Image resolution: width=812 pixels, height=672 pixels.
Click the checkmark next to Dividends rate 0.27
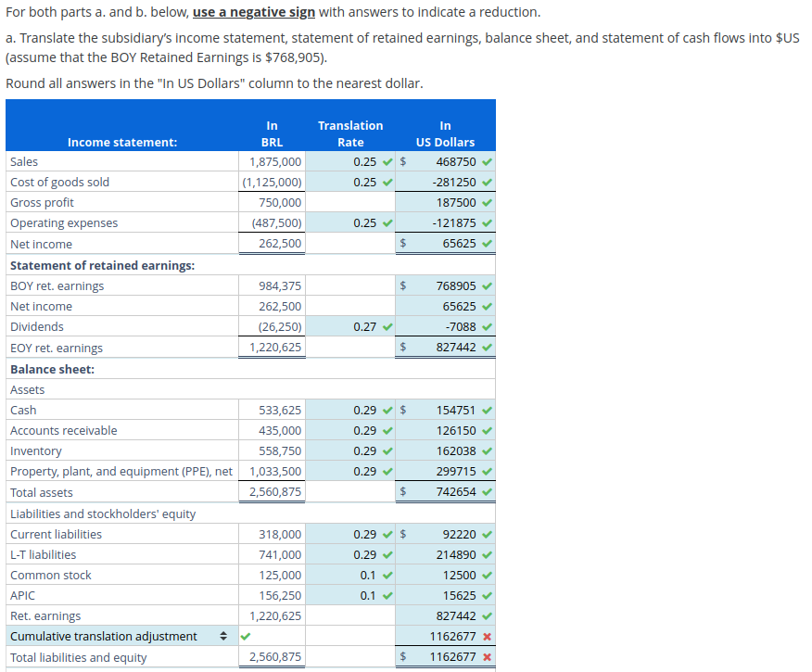pos(387,326)
